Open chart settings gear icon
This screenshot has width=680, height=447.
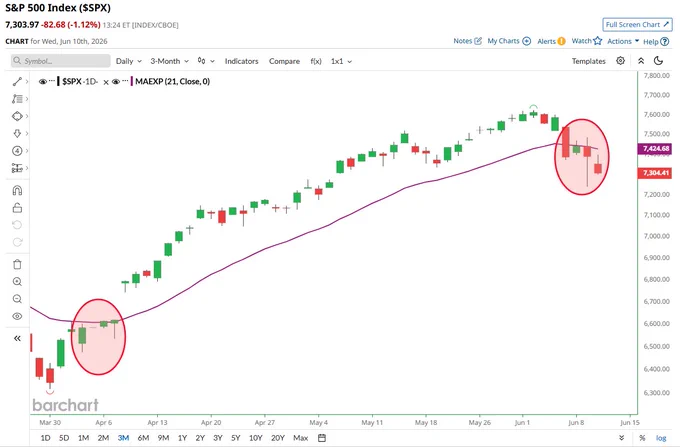tap(621, 61)
